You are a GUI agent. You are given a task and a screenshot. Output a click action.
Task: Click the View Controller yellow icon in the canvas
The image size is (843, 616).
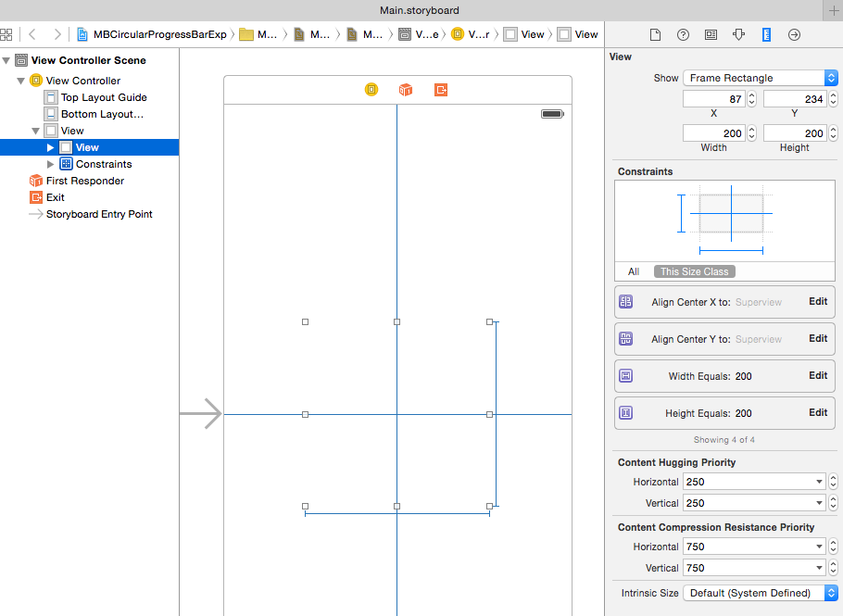pos(372,90)
